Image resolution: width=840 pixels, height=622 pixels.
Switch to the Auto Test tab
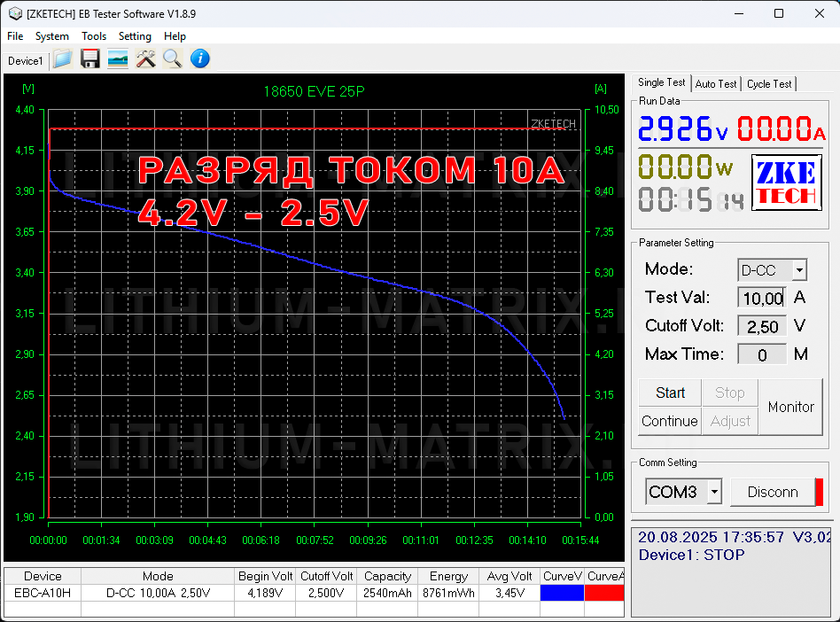point(716,83)
